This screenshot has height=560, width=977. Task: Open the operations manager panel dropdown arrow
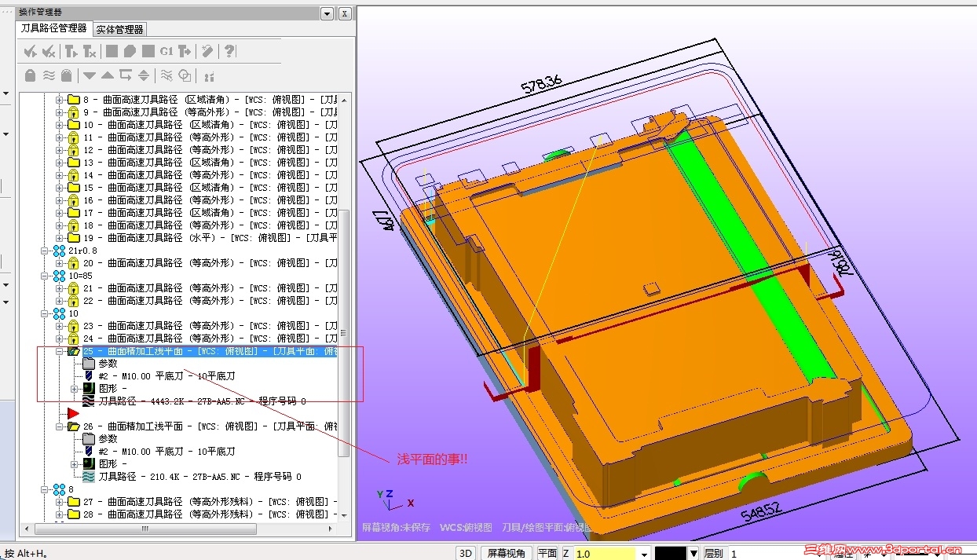pyautogui.click(x=327, y=13)
